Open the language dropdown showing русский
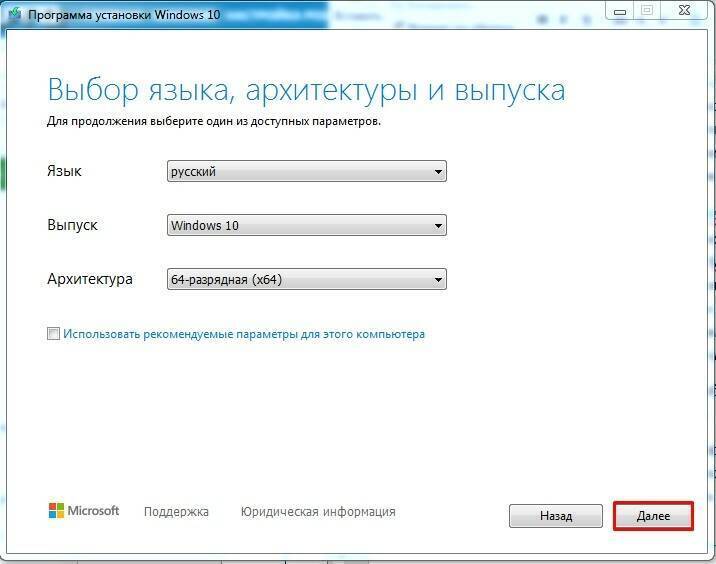The height and width of the screenshot is (564, 716). [x=300, y=172]
